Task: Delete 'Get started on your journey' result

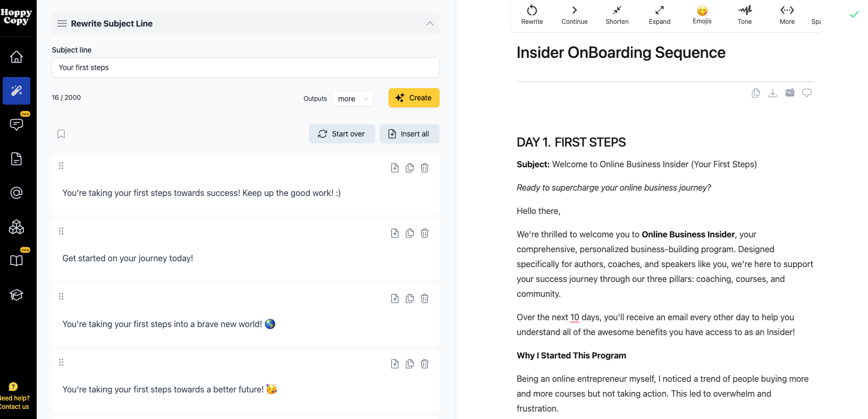Action: click(x=425, y=233)
